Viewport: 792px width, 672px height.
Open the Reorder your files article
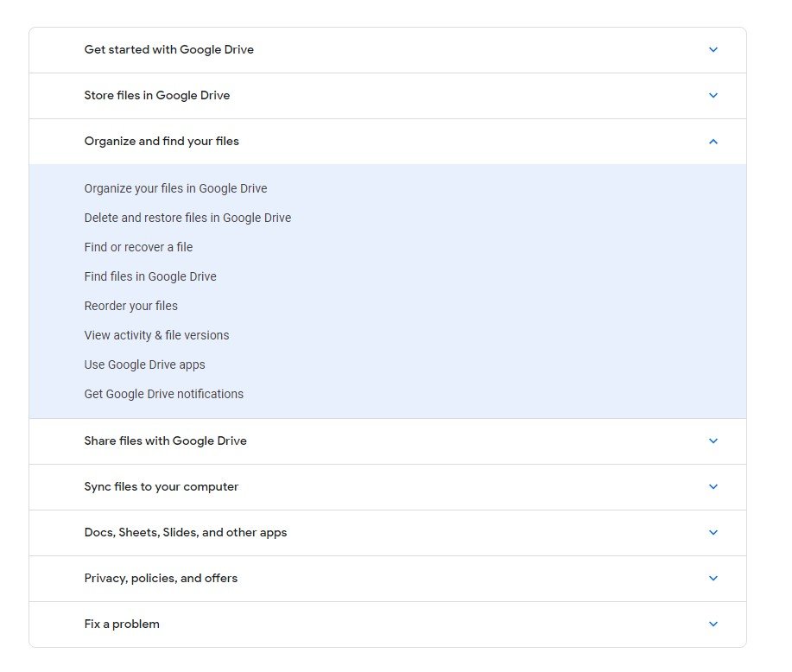[x=130, y=306]
